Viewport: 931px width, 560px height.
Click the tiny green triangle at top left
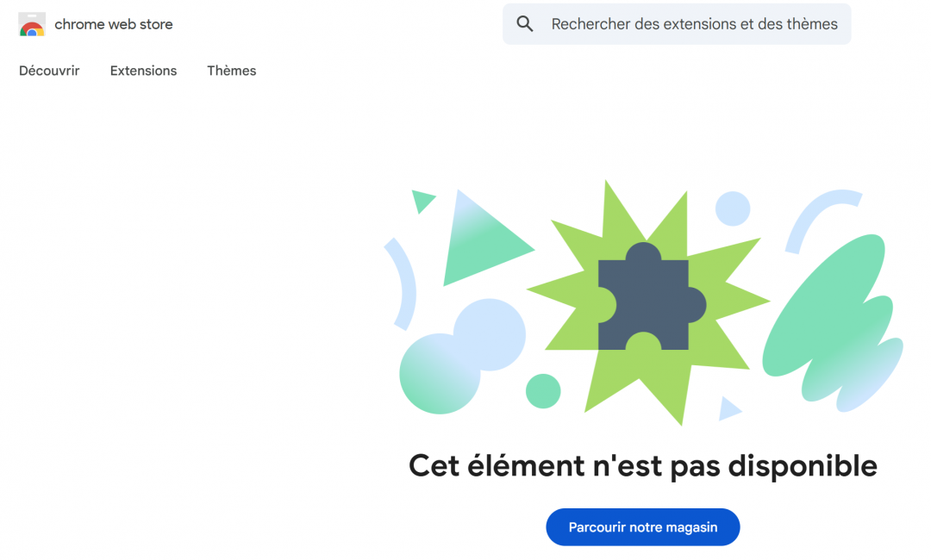[422, 201]
